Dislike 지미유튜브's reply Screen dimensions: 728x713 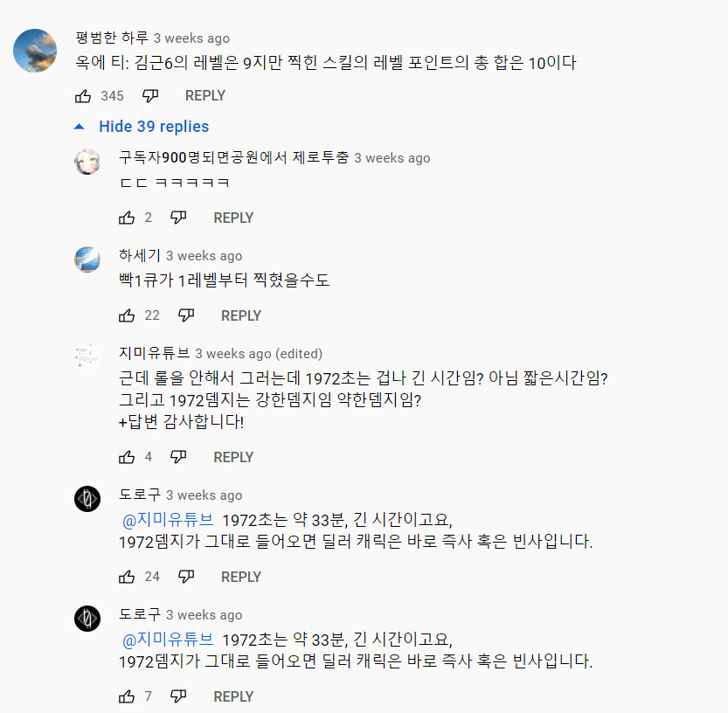point(178,457)
